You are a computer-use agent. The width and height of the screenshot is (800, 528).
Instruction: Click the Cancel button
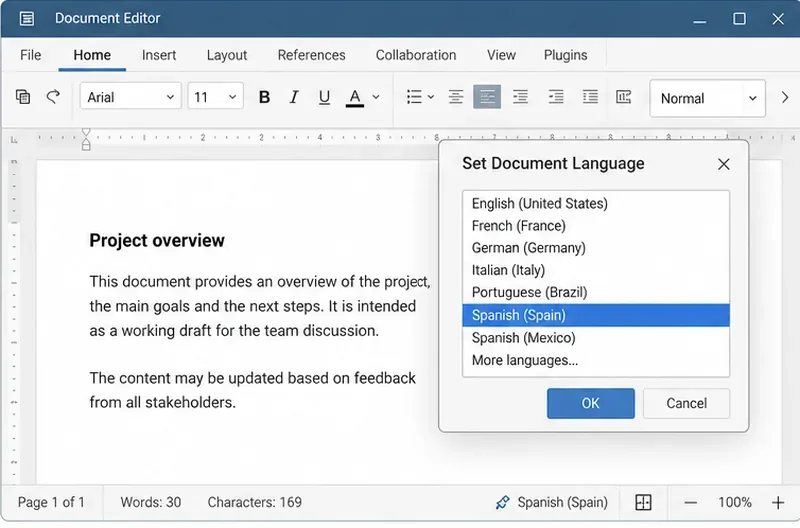pos(686,404)
